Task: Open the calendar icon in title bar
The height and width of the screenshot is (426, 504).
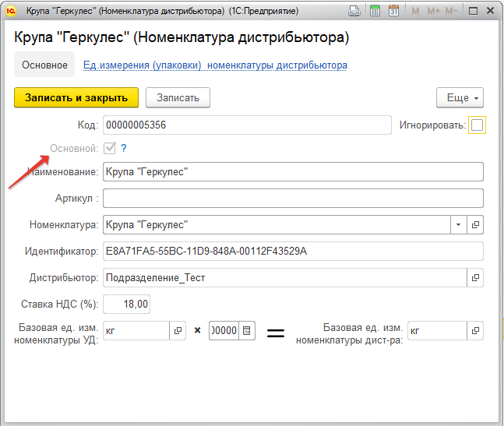Action: (393, 11)
